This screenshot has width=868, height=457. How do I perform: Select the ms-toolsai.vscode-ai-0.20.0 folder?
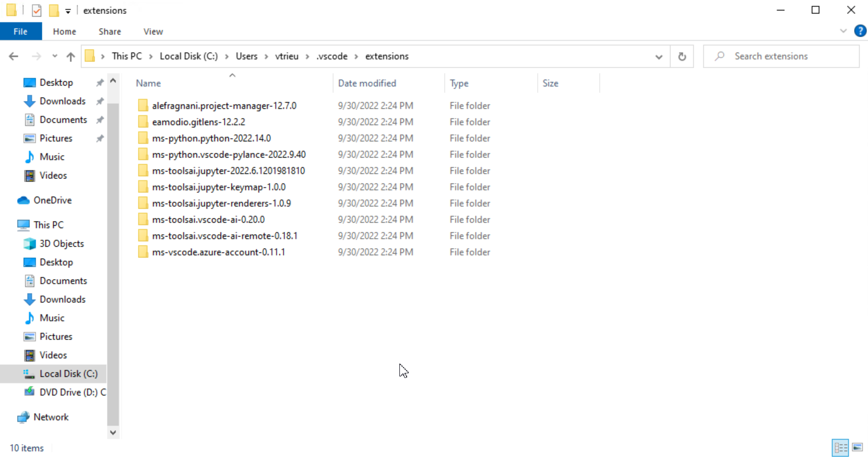click(208, 219)
